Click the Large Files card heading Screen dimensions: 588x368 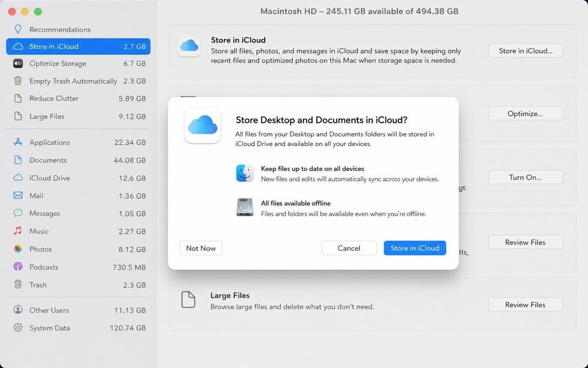(230, 296)
